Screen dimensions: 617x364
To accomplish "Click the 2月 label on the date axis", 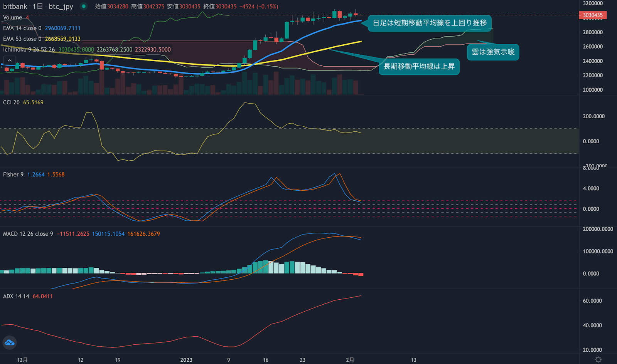I will [350, 359].
